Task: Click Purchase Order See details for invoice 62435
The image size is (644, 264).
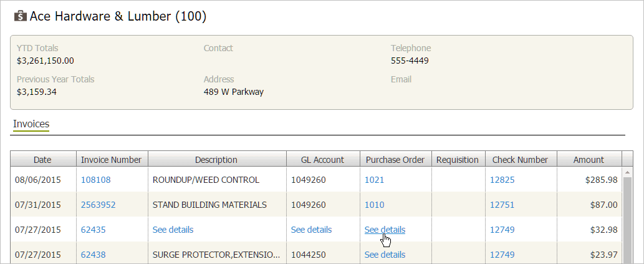Action: point(385,230)
